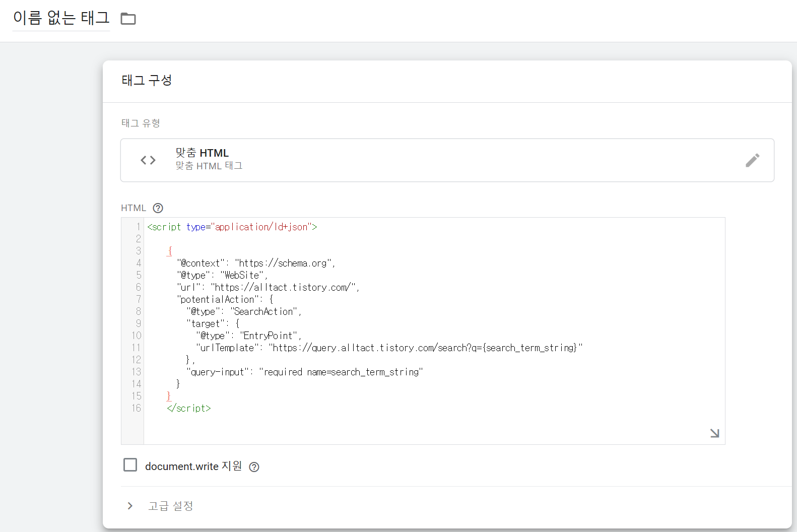Click the "SearchAction" code line

244,312
